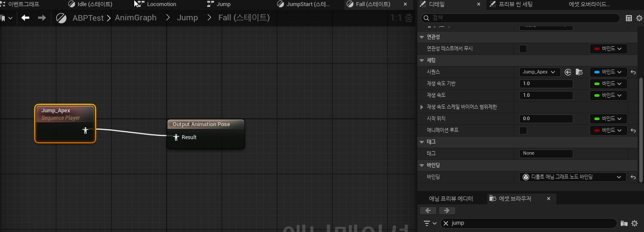Go forward with the graph navigation forward arrow

(x=42, y=18)
